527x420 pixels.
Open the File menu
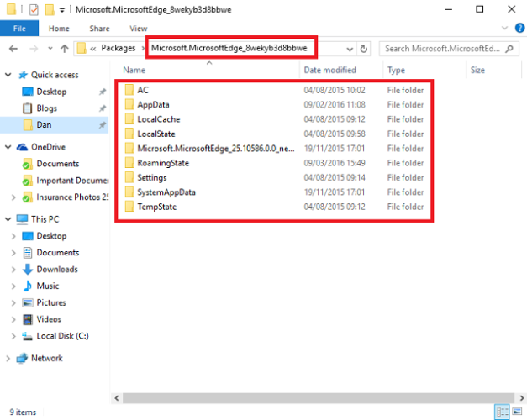[x=19, y=29]
